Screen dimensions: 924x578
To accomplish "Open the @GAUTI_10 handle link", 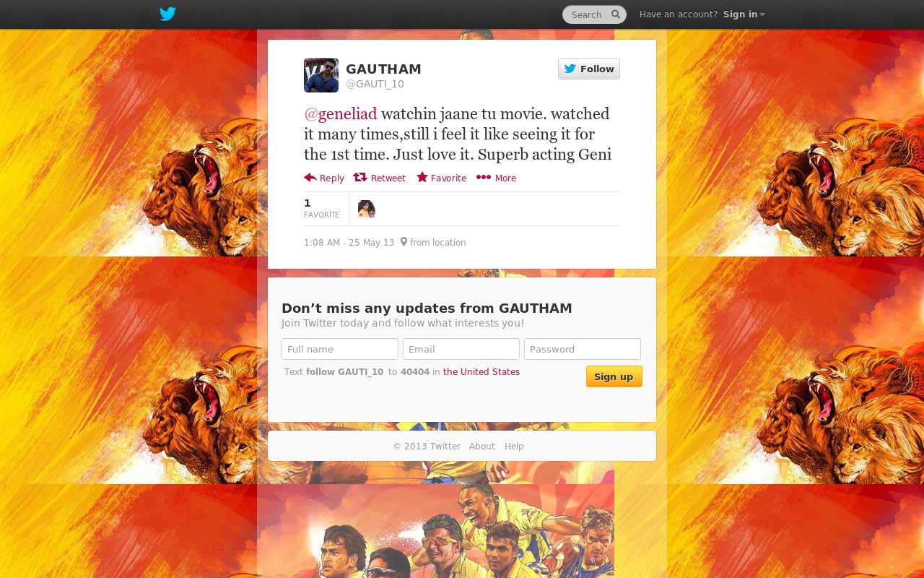I will tap(375, 84).
